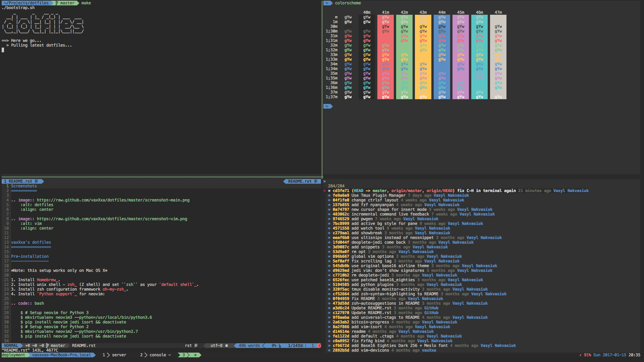The image size is (644, 362).
Task: Open the screenshot-main.png URL in README
Action: [113, 200]
